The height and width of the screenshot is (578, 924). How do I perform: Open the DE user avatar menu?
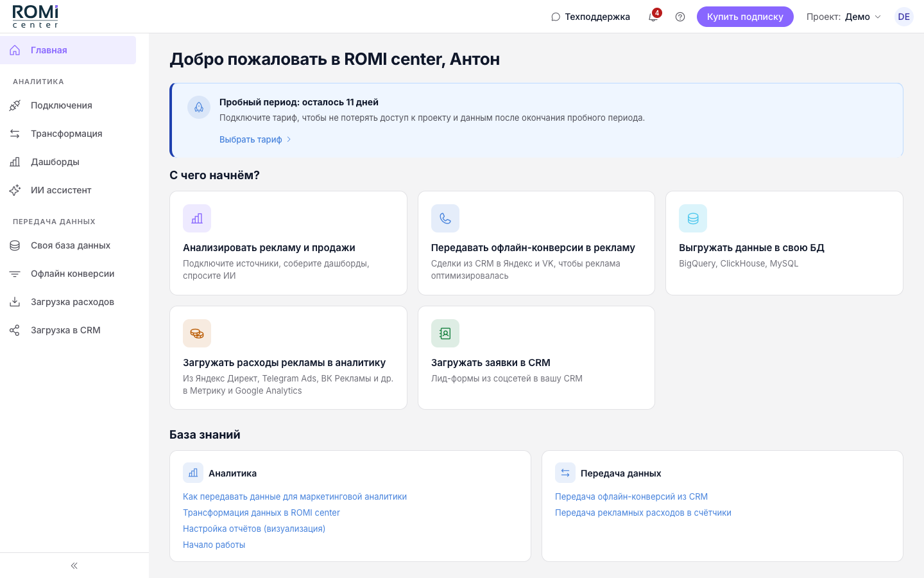[x=903, y=17]
